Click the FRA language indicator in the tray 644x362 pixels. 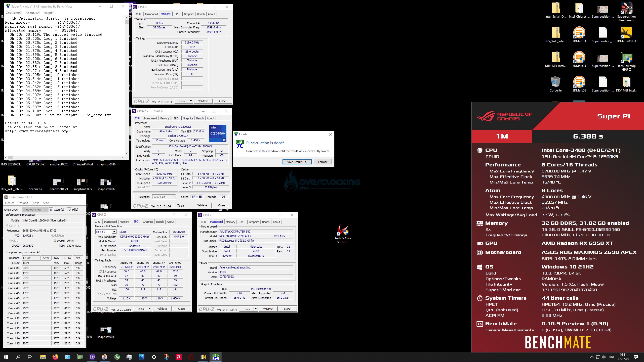coord(611,357)
